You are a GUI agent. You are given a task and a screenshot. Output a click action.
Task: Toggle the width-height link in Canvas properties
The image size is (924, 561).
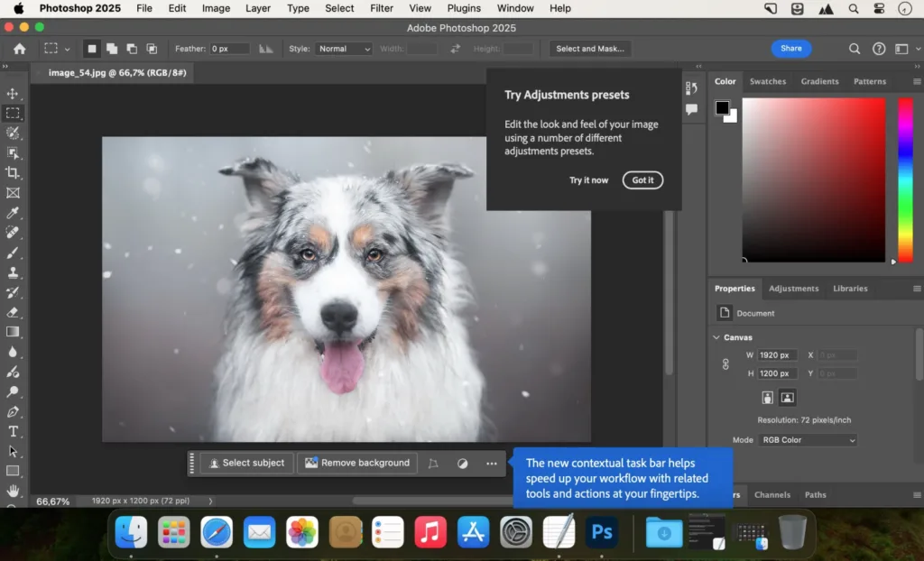pyautogui.click(x=725, y=363)
